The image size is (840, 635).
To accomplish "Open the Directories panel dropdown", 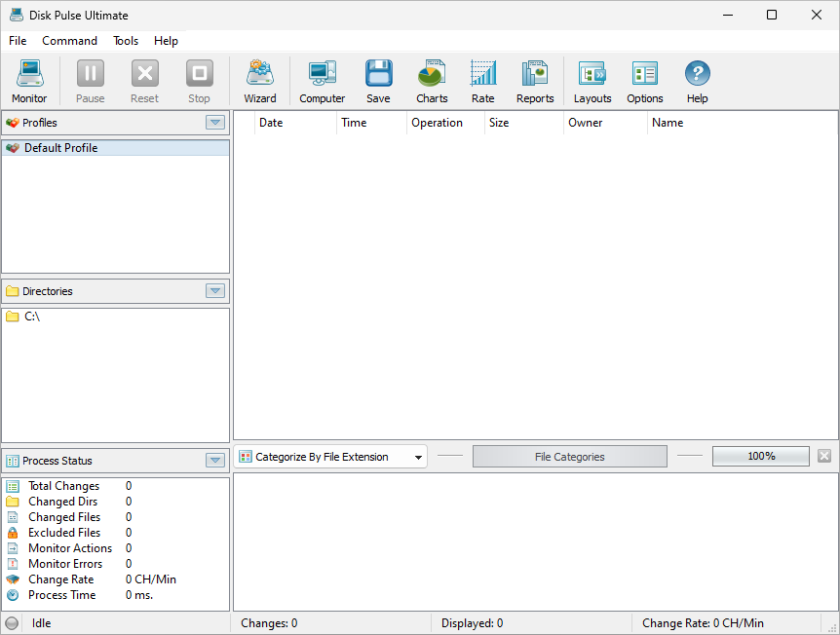I will point(214,290).
